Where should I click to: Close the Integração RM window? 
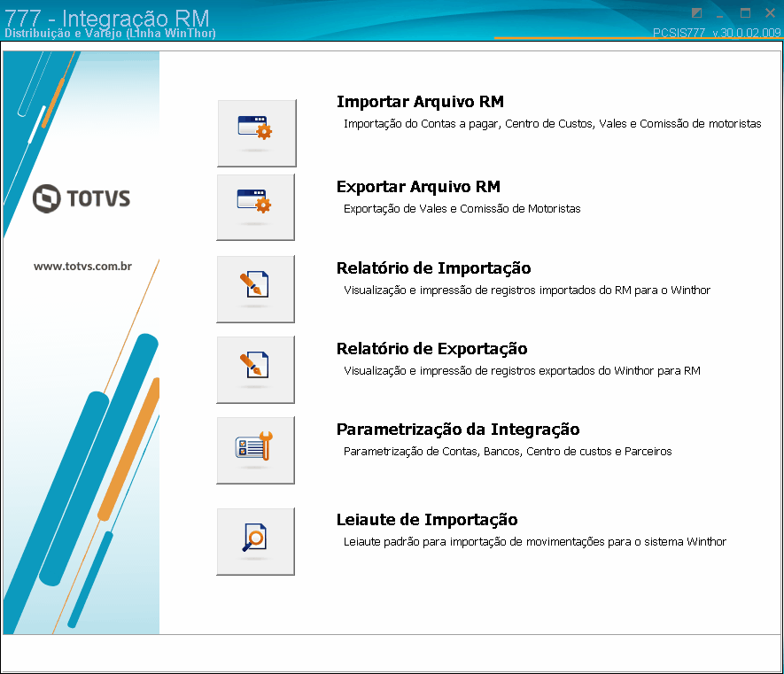pyautogui.click(x=770, y=13)
